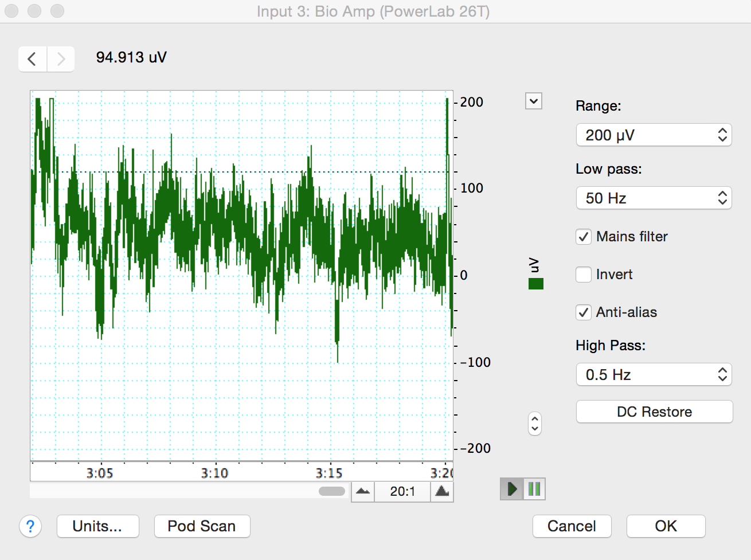Viewport: 751px width, 560px height.
Task: Start signal scrolling with the play button
Action: click(512, 489)
